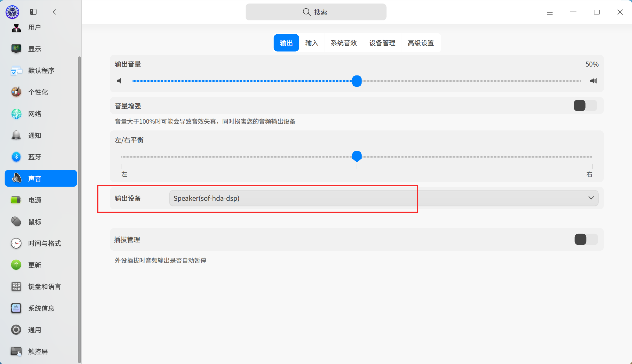Image resolution: width=632 pixels, height=364 pixels.
Task: Click the loud speaker icon at slider end
Action: (594, 81)
